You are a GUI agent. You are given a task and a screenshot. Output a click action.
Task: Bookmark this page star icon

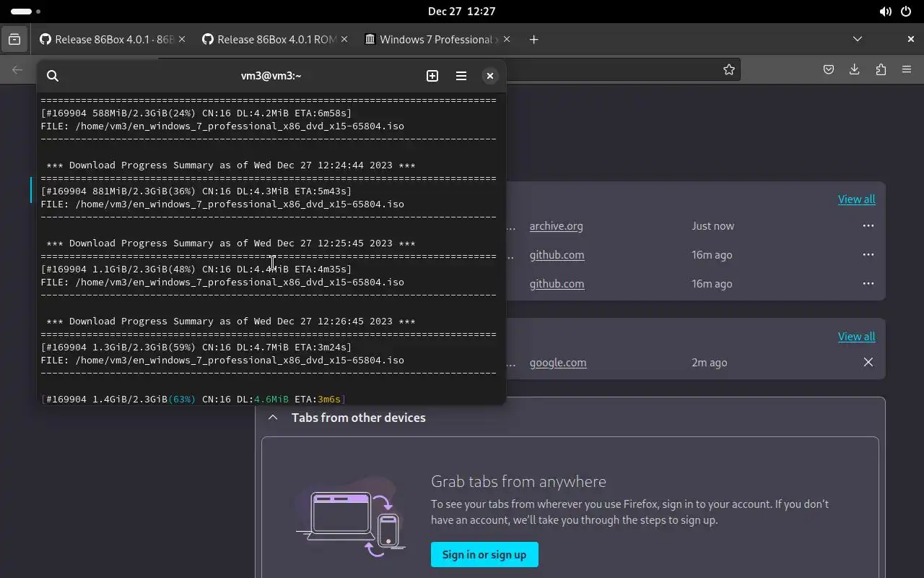pyautogui.click(x=729, y=69)
